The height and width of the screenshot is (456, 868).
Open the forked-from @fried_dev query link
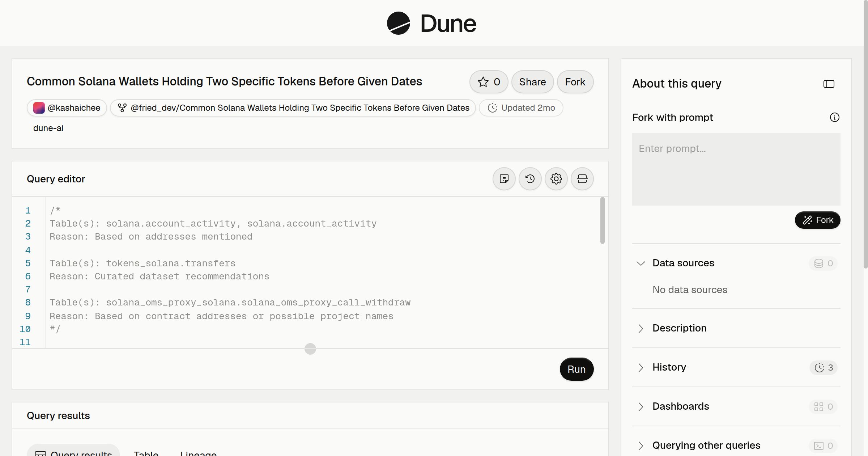point(293,108)
